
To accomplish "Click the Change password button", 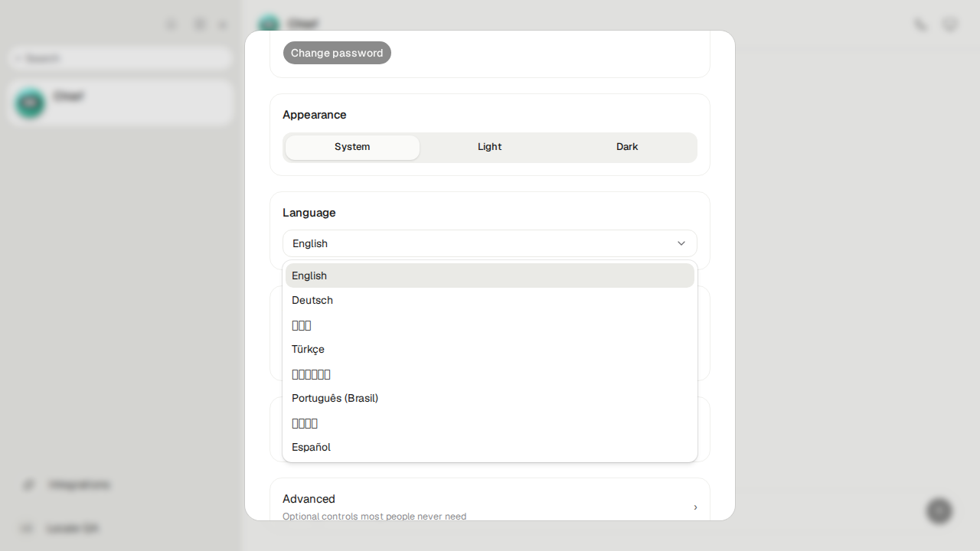I will [337, 53].
